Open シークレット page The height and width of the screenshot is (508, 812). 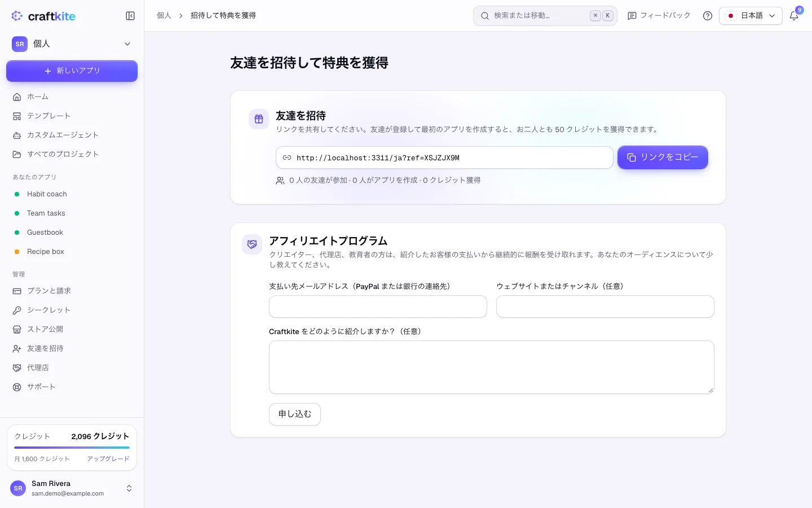pyautogui.click(x=72, y=310)
